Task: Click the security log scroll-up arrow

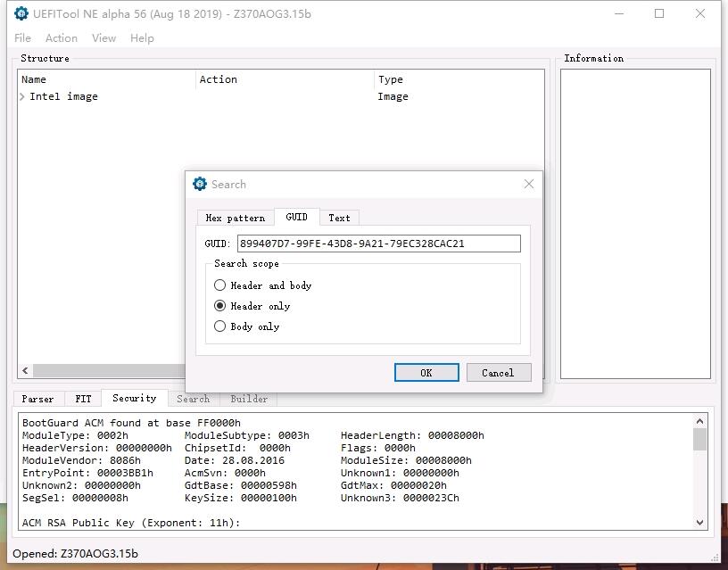Action: pos(699,421)
